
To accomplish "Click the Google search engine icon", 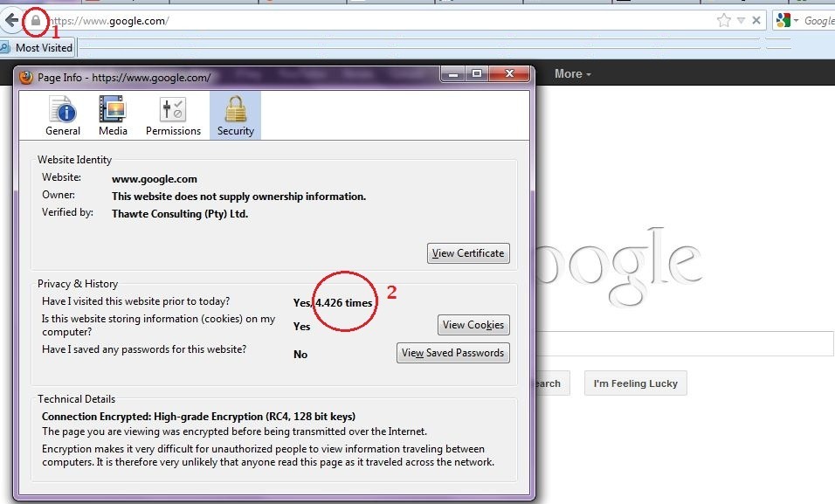I will click(783, 21).
